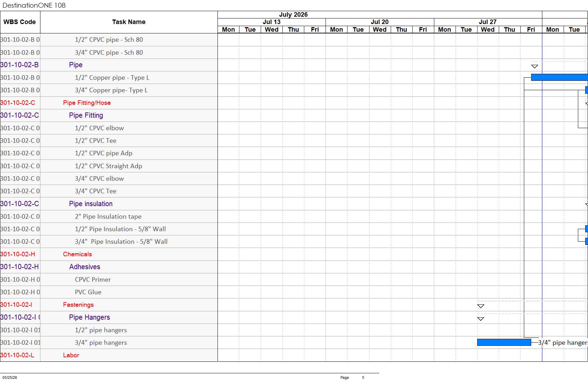Screen dimensions: 588x382
Task: Select the Labor group row
Action: (x=71, y=355)
